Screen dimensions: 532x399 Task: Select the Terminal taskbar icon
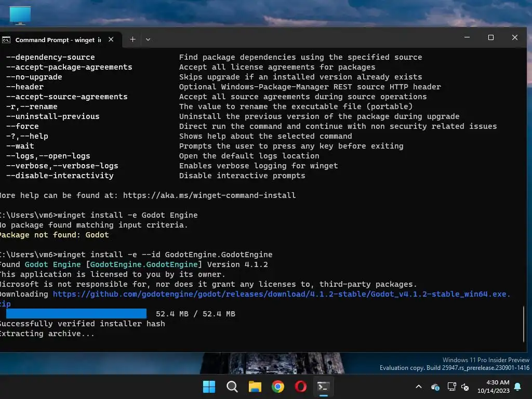tap(323, 387)
